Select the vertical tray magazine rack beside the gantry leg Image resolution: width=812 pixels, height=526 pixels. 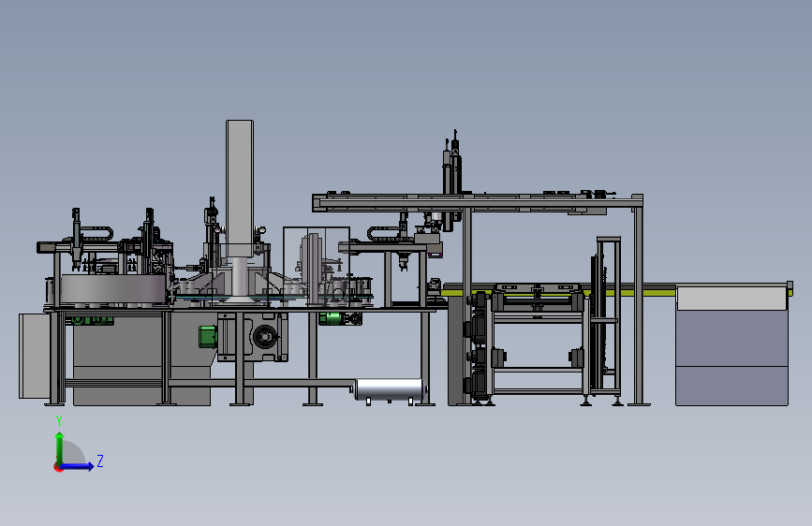pyautogui.click(x=607, y=316)
